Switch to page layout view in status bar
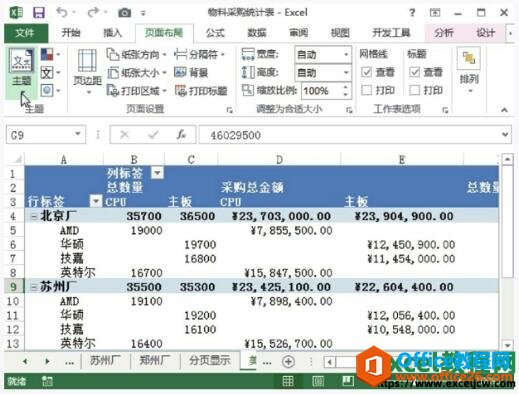Image resolution: width=519 pixels, height=394 pixels. point(318,381)
